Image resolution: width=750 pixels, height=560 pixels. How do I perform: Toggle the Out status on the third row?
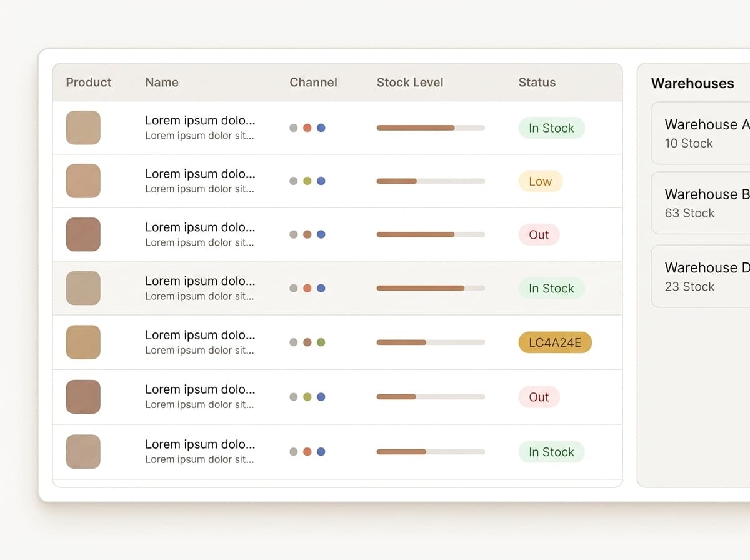pyautogui.click(x=538, y=234)
